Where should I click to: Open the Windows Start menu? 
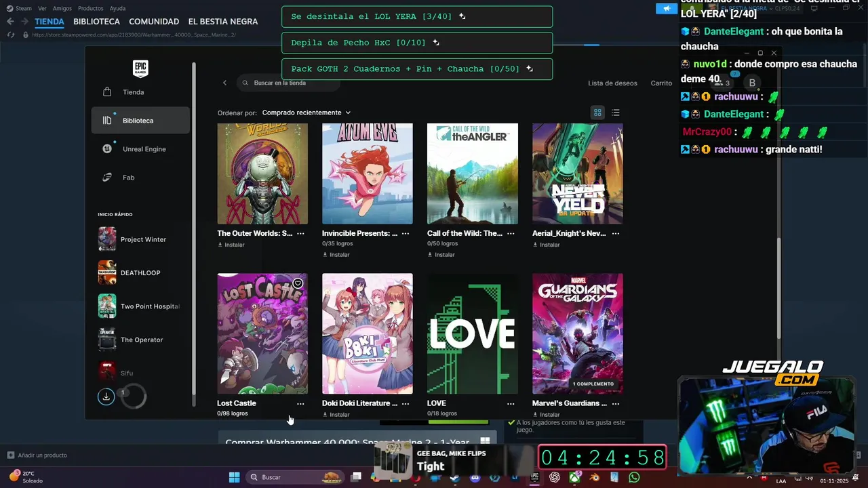(x=234, y=477)
